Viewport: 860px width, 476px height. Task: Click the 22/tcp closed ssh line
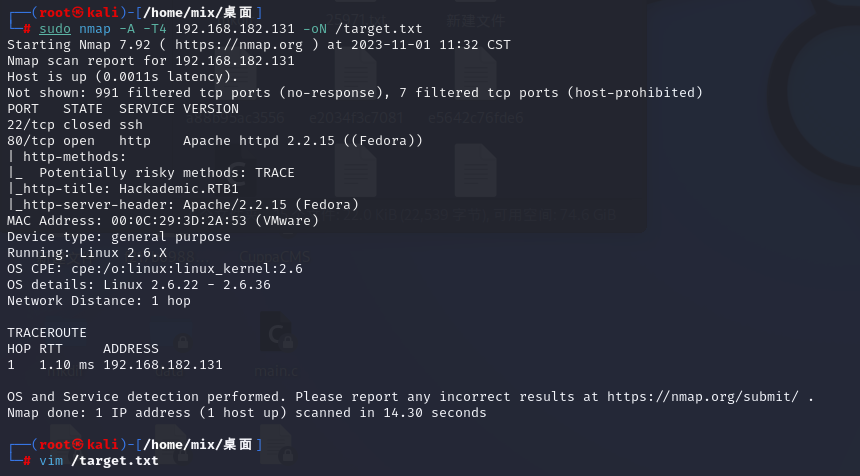(x=75, y=124)
